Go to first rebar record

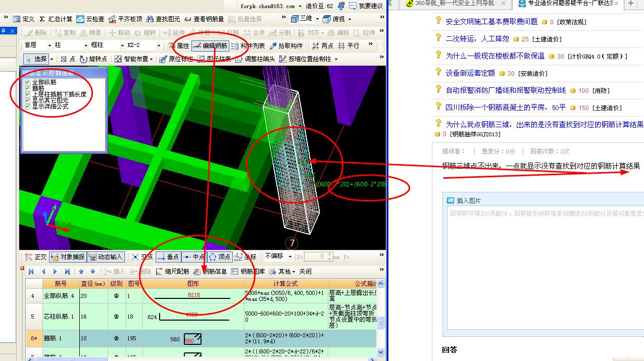click(31, 272)
